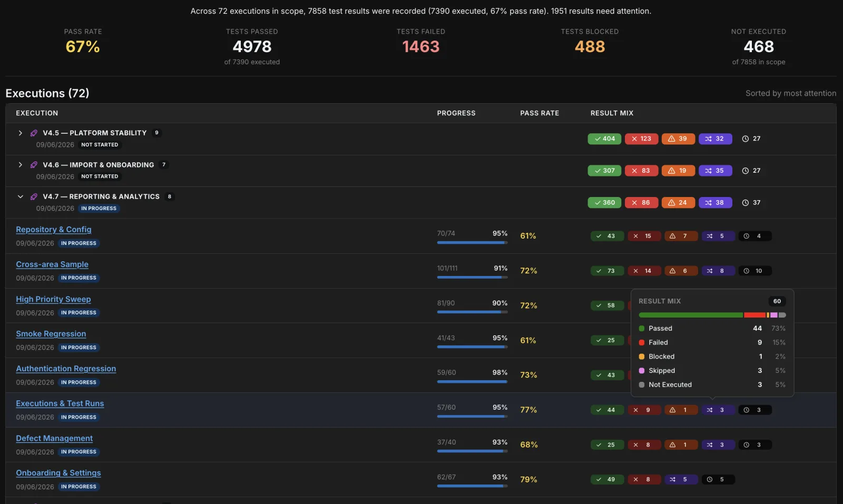Click the Skipped legend row in tooltip
The height and width of the screenshot is (504, 843).
712,371
